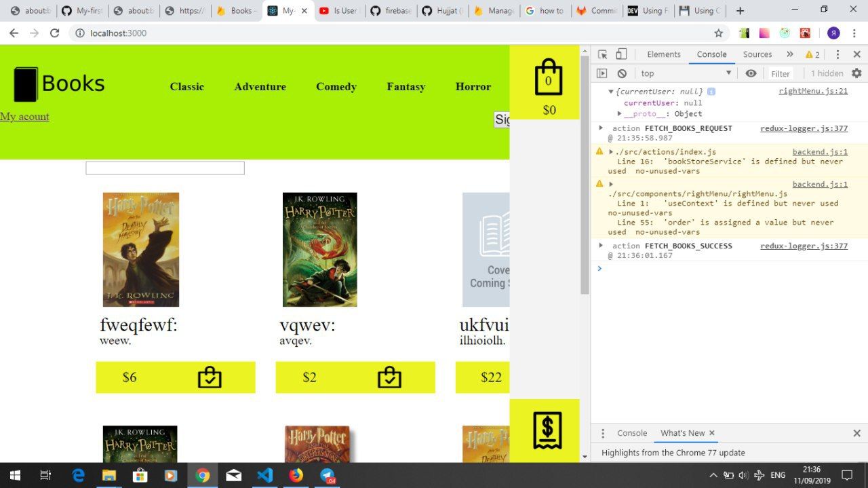Screen dimensions: 868x488
Task: Open Edge browser from the taskbar
Action: (x=77, y=475)
